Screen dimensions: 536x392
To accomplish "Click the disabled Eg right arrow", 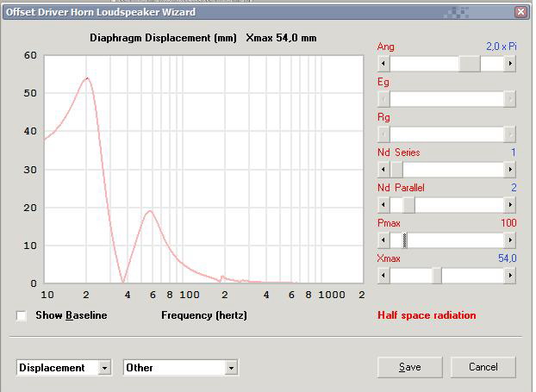I will pos(510,99).
